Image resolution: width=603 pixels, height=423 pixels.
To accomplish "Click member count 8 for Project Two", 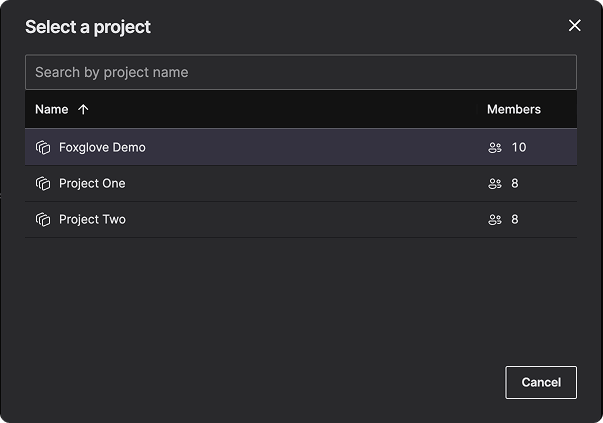I will point(515,220).
